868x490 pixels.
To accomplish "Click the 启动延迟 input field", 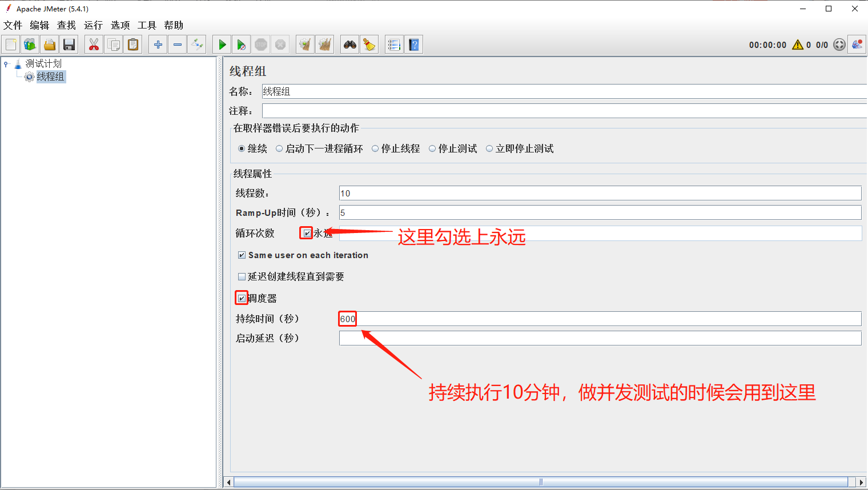I will (x=600, y=338).
